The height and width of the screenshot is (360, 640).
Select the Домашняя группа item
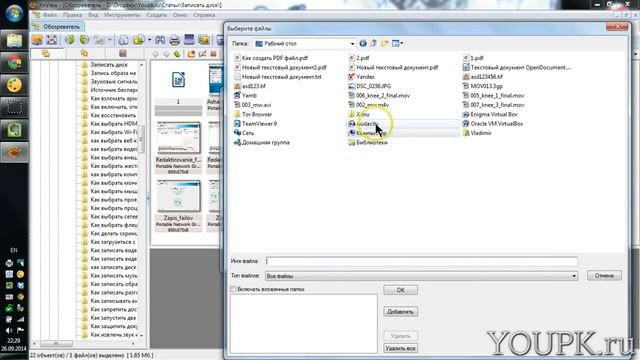tap(262, 142)
